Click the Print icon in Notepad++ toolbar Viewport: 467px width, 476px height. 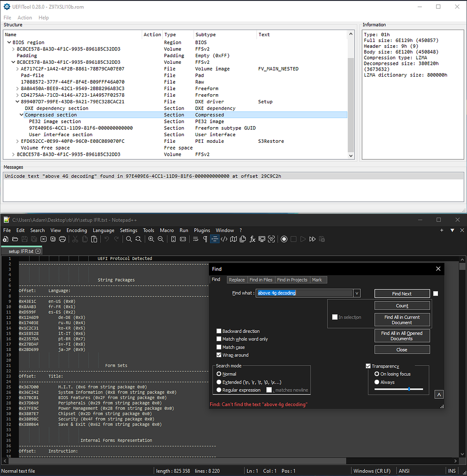(62, 239)
